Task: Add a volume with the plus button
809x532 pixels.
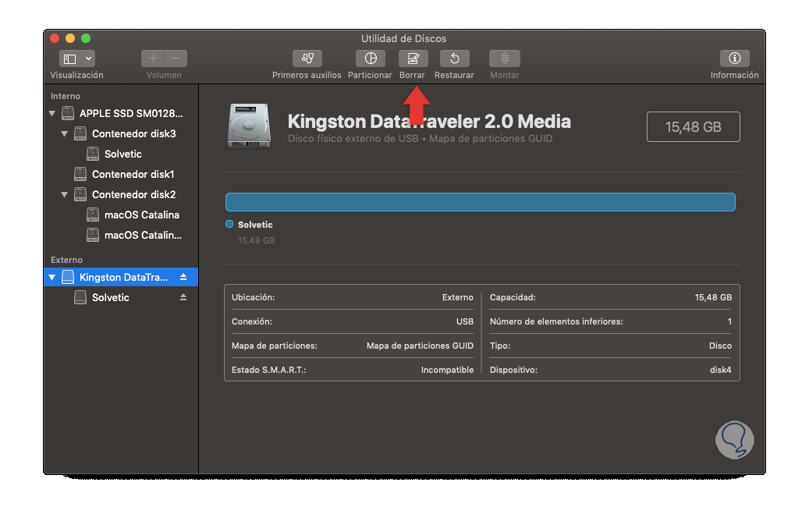Action: pos(153,59)
